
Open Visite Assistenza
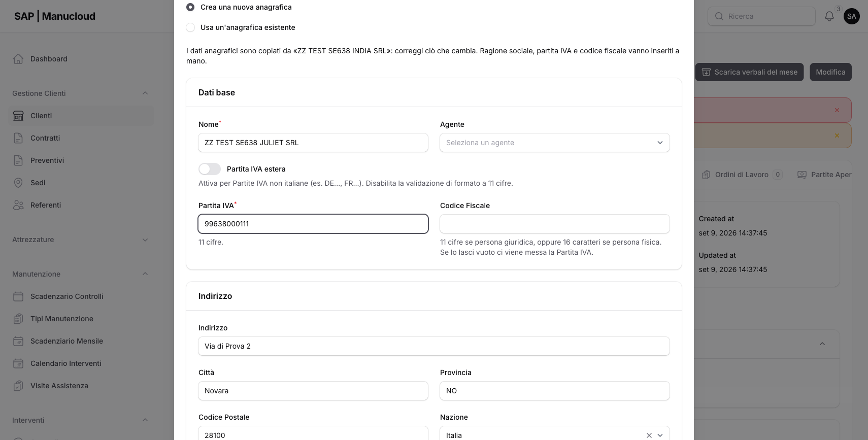point(81,386)
